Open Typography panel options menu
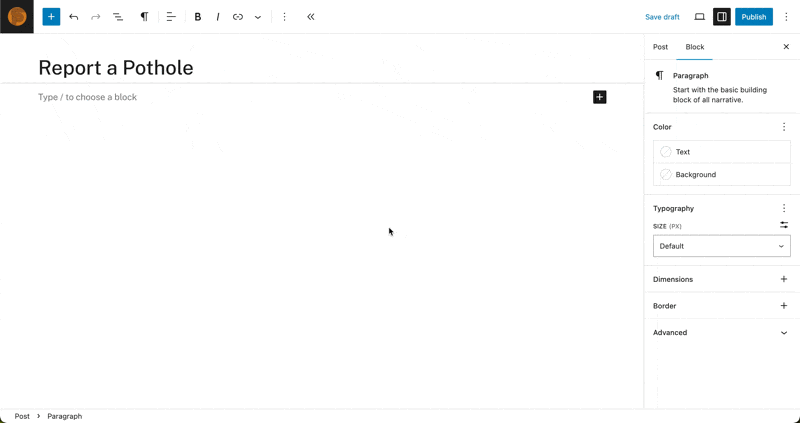800x423 pixels. click(x=784, y=208)
